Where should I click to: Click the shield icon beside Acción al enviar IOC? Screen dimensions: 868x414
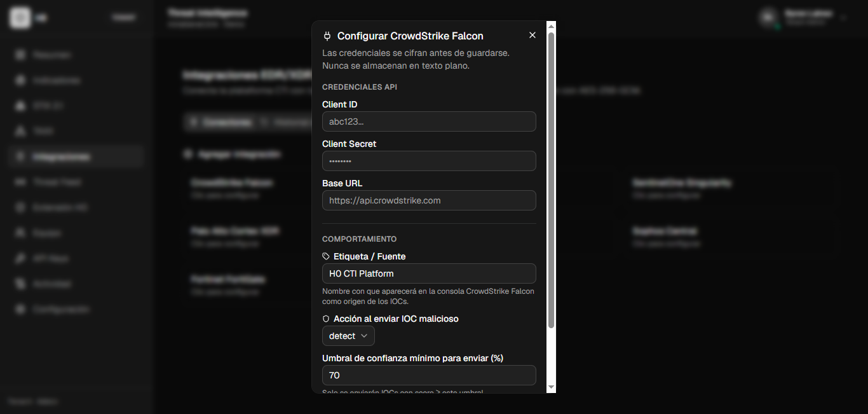tap(326, 319)
